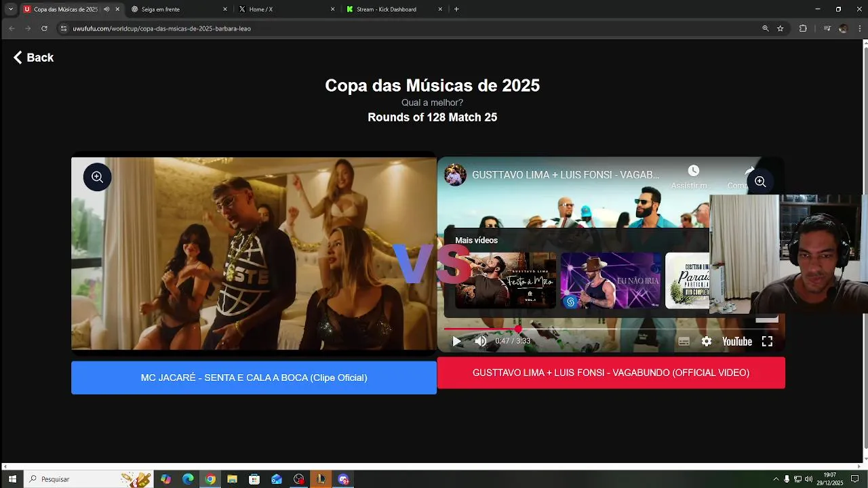Open OBS Studio from the taskbar
The height and width of the screenshot is (488, 868).
(x=299, y=479)
